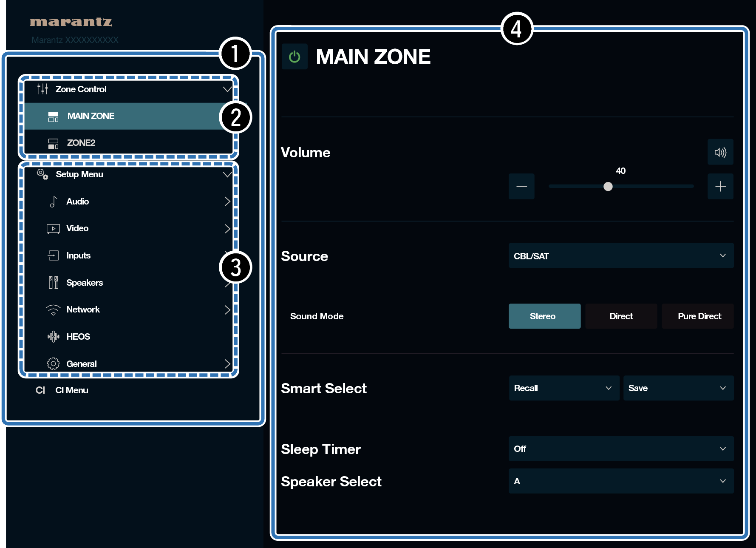Select Stereo sound mode

click(x=544, y=316)
